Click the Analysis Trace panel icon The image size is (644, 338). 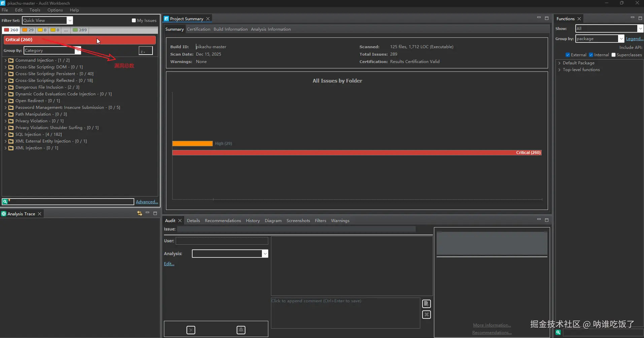[4, 214]
